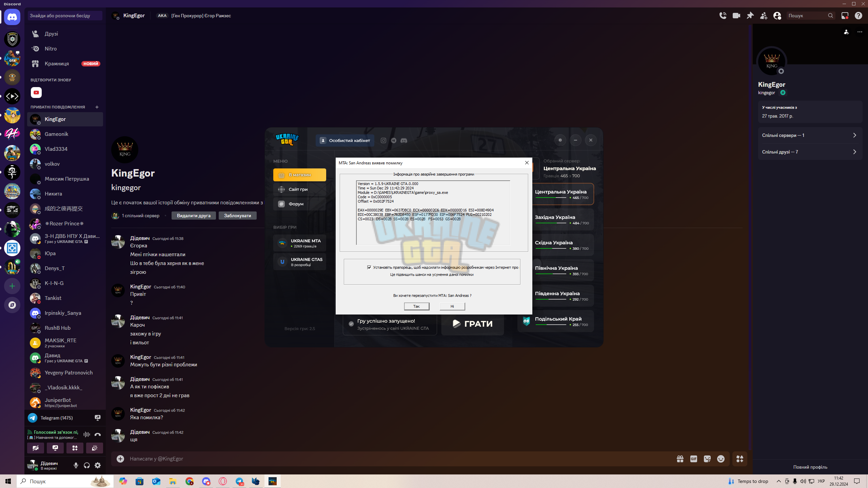Select the UKRAINE MTA game
The image size is (868, 488).
tap(300, 243)
